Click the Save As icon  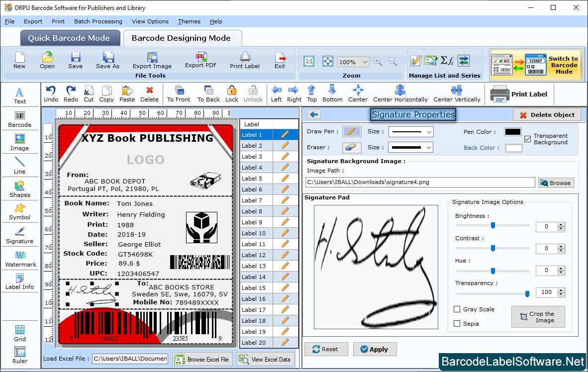pos(107,61)
